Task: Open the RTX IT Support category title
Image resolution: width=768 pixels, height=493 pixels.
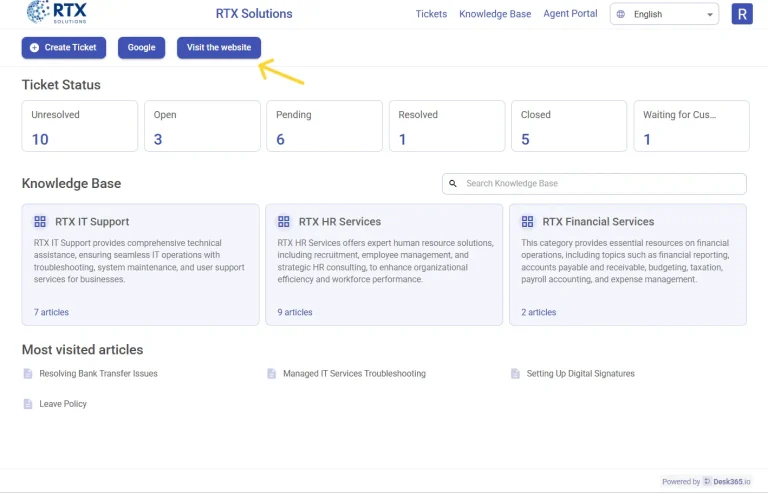Action: pos(92,222)
